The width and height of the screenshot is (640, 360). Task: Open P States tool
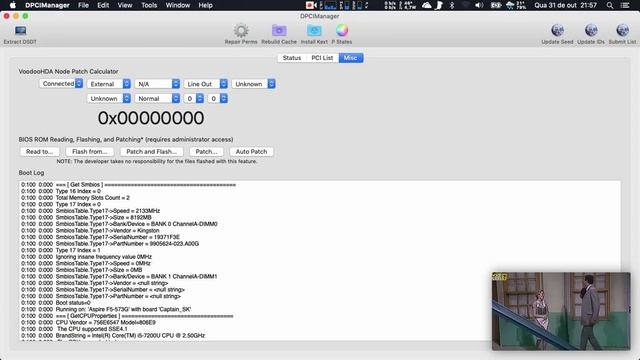coord(342,31)
